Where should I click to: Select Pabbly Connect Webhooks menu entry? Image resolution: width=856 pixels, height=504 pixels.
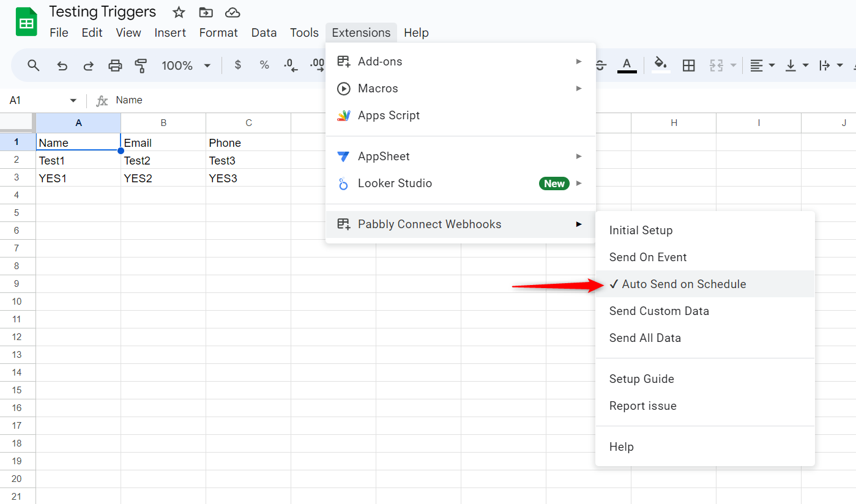tap(461, 224)
